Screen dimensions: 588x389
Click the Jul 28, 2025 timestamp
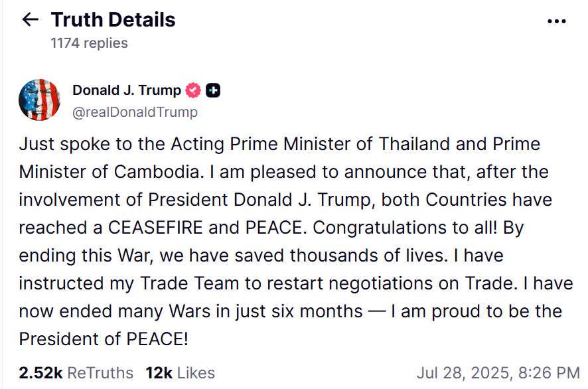[x=498, y=373]
